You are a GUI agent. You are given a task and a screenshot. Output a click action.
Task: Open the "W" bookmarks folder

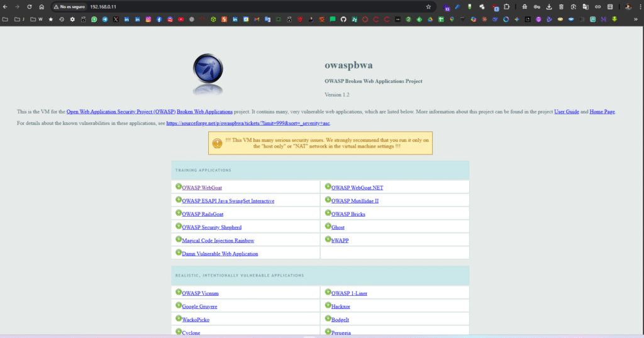(36, 19)
